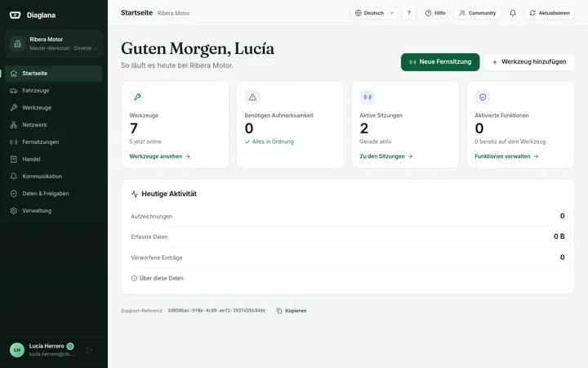Click the LH user avatar

click(17, 350)
